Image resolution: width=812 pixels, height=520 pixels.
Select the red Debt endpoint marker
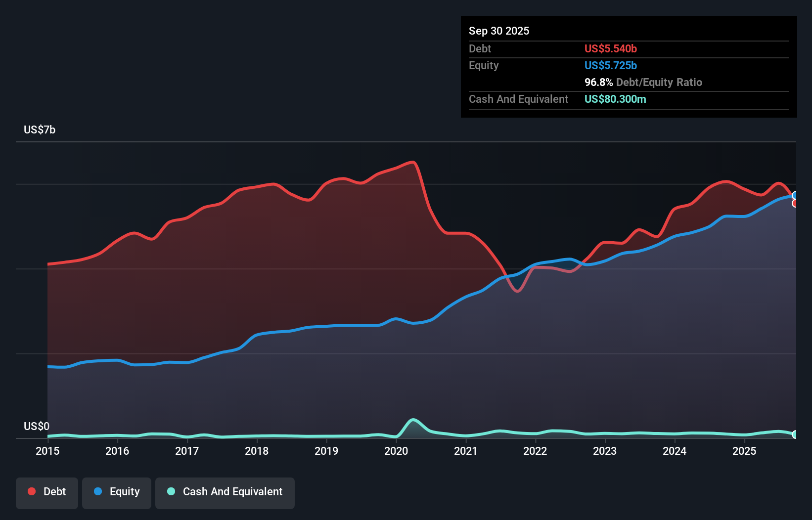(795, 203)
